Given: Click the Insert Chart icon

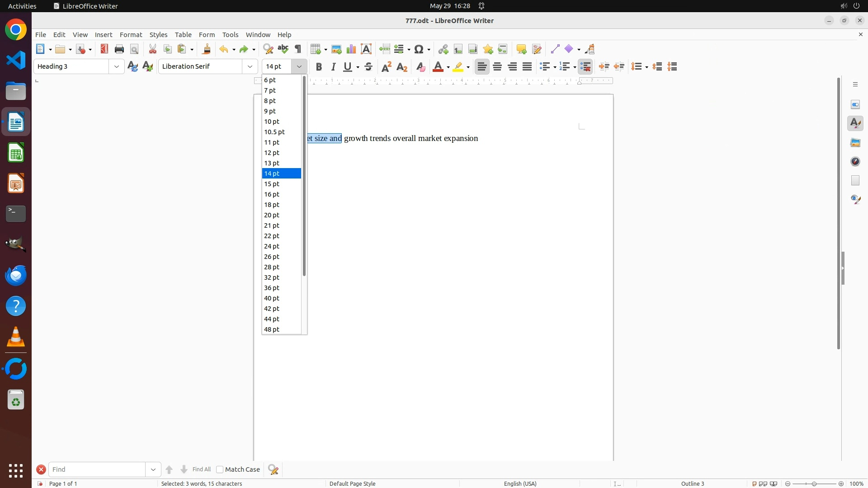Looking at the screenshot, I should 351,49.
